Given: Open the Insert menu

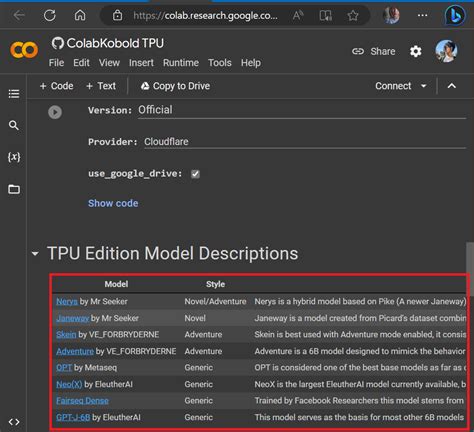Looking at the screenshot, I should [x=141, y=63].
